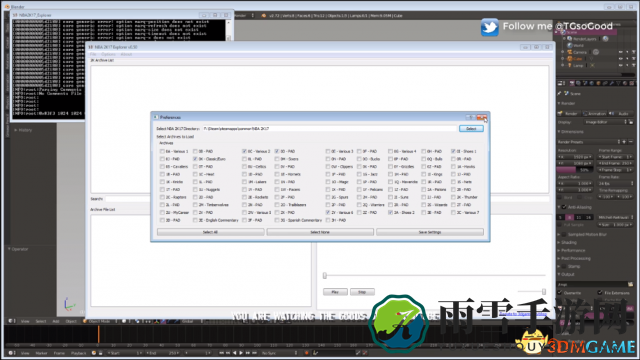Click the World icon in outliner
The image size is (640, 360).
click(569, 45)
